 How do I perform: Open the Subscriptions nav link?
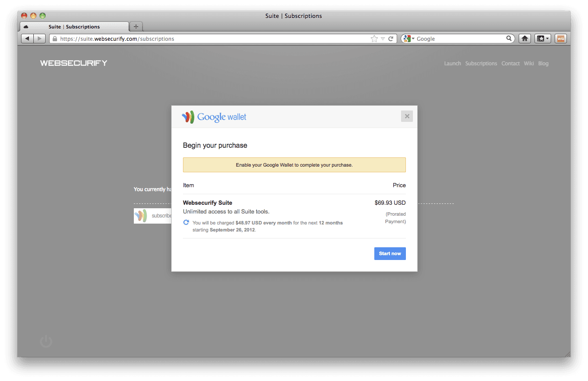point(481,64)
